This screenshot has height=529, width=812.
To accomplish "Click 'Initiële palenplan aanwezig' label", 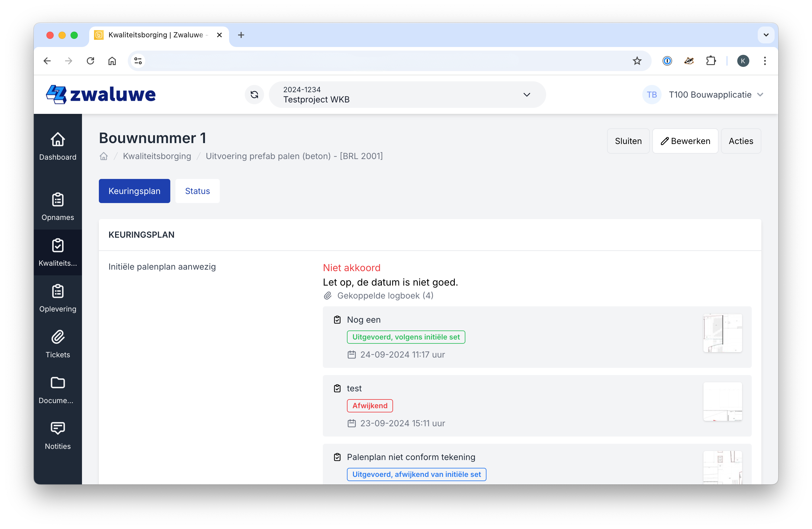I will [x=162, y=266].
